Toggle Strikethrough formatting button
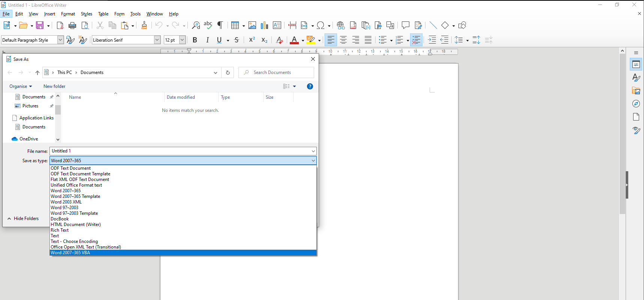This screenshot has width=644, height=300. [x=237, y=40]
